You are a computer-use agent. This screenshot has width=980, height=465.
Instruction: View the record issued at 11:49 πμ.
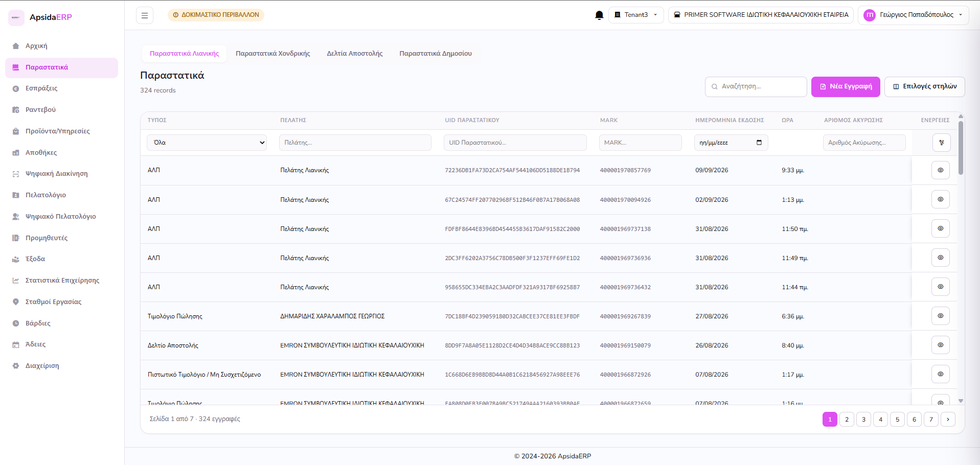pyautogui.click(x=940, y=258)
